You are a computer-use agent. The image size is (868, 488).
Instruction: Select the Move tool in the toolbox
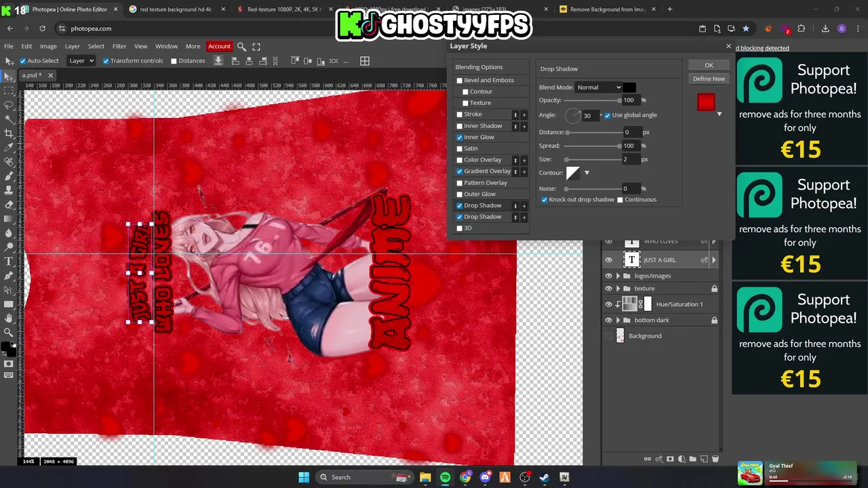point(9,75)
